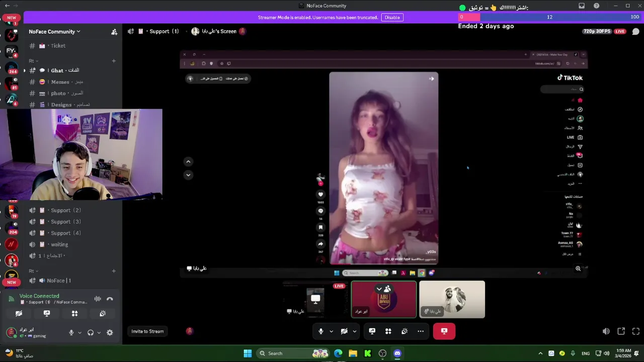This screenshot has height=362, width=644.
Task: Open File Explorer from the taskbar
Action: click(353, 353)
